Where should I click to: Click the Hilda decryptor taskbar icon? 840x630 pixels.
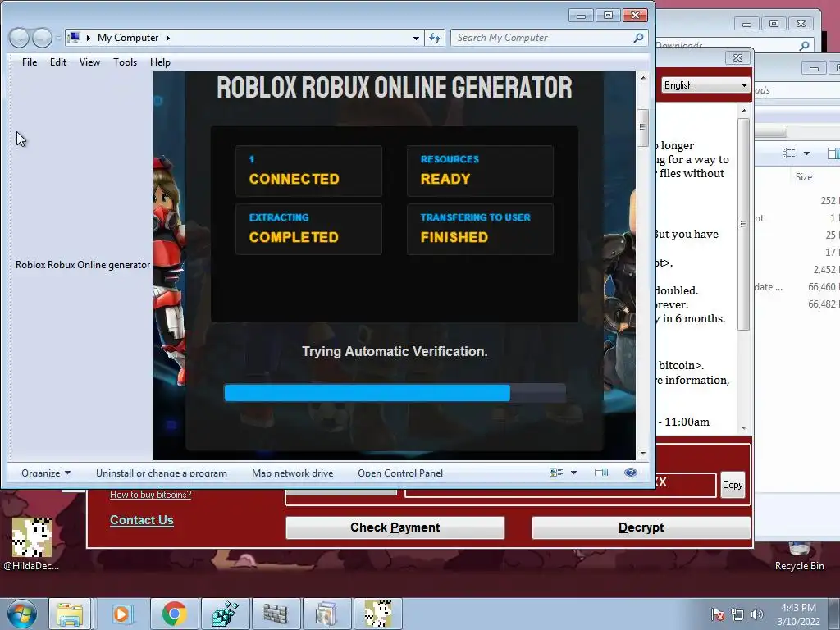point(377,614)
